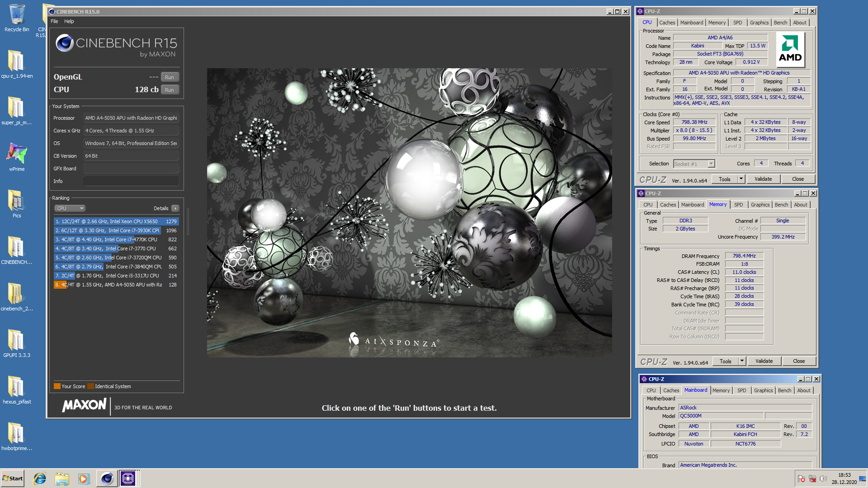Open the CPU ranking type dropdown

[70, 208]
